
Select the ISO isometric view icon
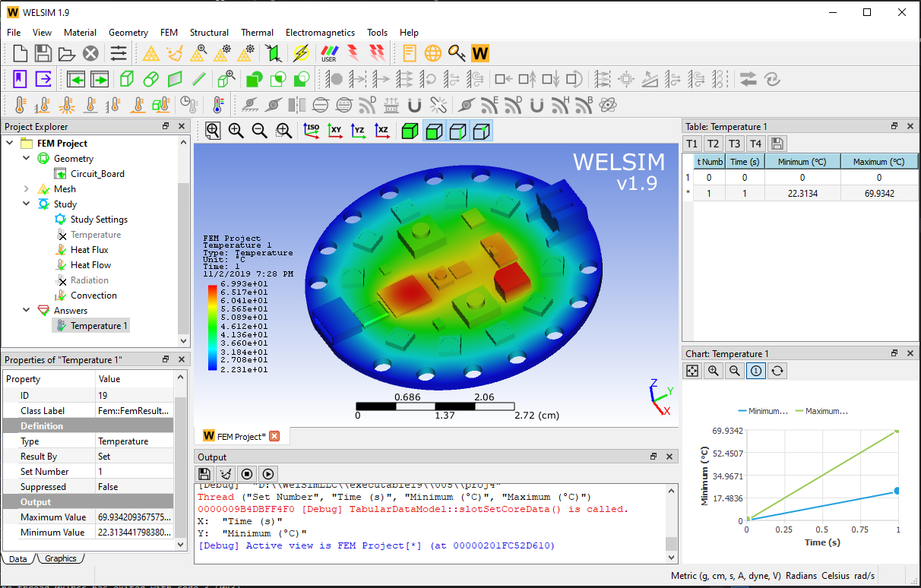(312, 131)
